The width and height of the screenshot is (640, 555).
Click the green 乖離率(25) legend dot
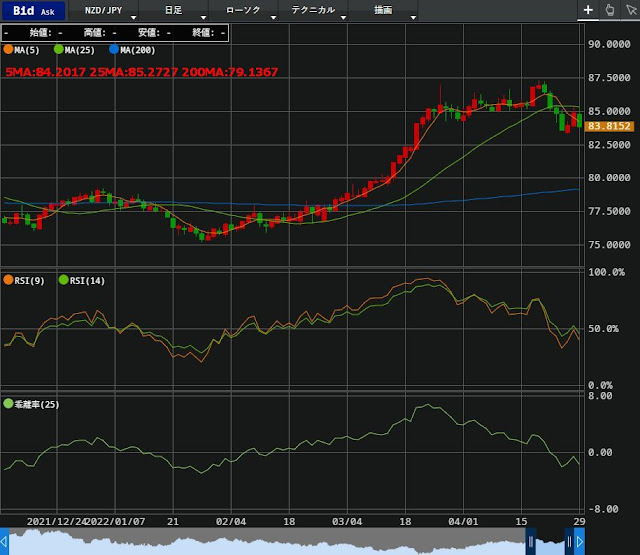[8, 404]
